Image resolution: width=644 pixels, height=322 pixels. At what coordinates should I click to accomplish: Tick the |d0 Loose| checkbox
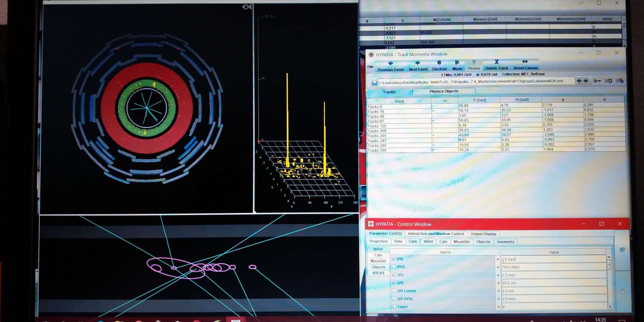point(394,291)
